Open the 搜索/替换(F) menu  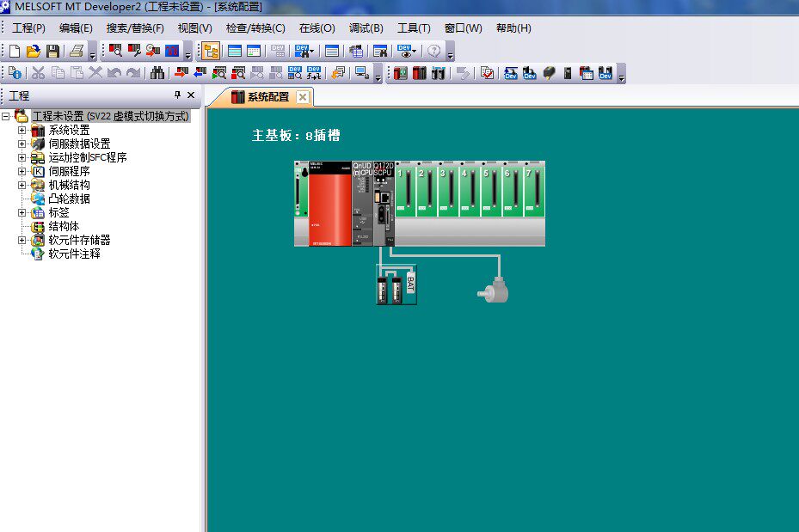pyautogui.click(x=135, y=28)
